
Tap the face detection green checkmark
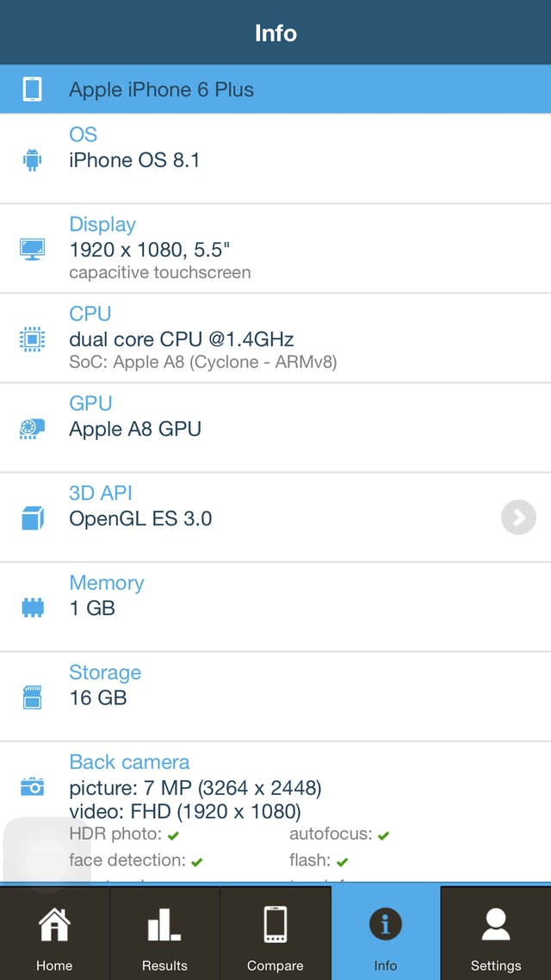(x=197, y=861)
